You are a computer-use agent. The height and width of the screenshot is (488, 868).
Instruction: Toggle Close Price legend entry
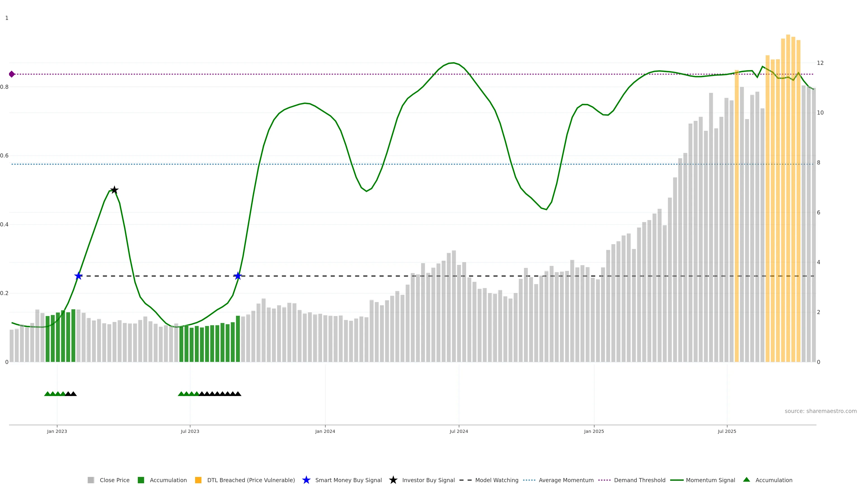(x=114, y=480)
